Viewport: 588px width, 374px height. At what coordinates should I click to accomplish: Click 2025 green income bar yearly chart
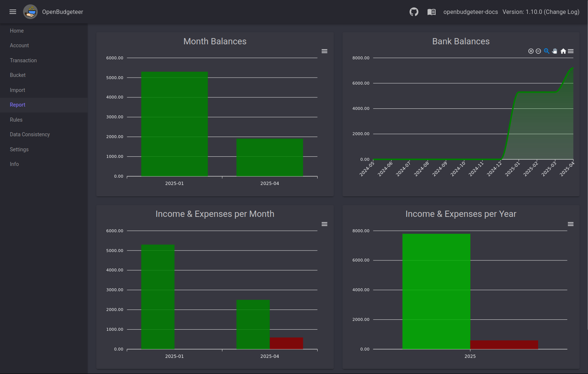point(436,292)
